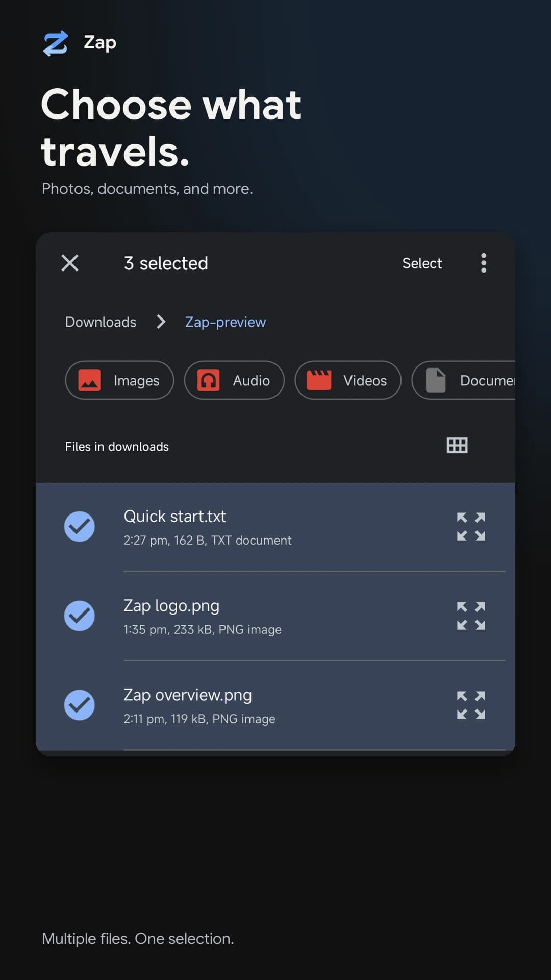Expand preview of Quick start.txt
The width and height of the screenshot is (551, 980).
click(471, 526)
